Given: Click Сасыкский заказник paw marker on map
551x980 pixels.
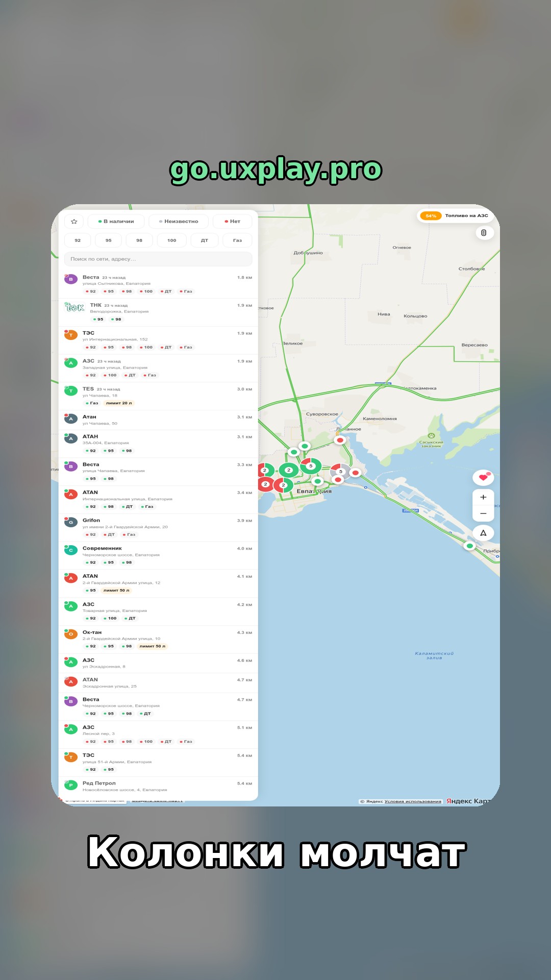Looking at the screenshot, I should 431,435.
